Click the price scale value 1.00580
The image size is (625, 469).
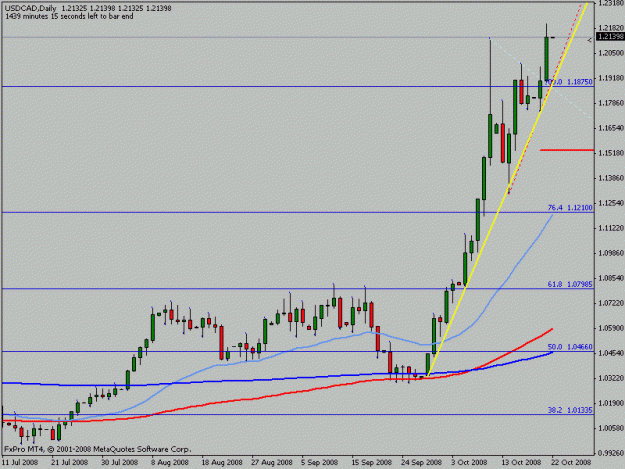(611, 428)
